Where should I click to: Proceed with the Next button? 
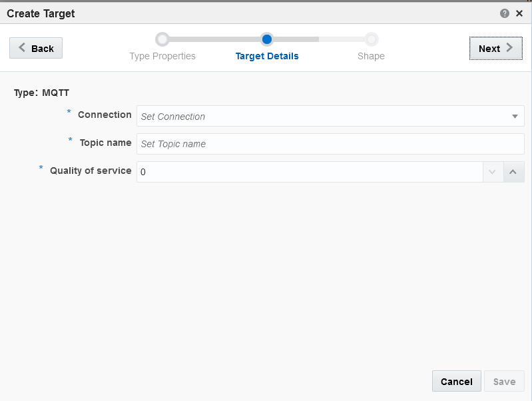(495, 48)
